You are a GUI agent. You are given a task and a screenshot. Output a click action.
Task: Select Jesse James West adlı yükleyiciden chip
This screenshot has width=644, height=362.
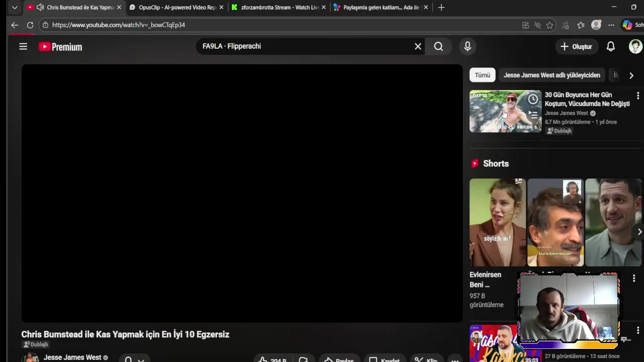click(x=552, y=75)
